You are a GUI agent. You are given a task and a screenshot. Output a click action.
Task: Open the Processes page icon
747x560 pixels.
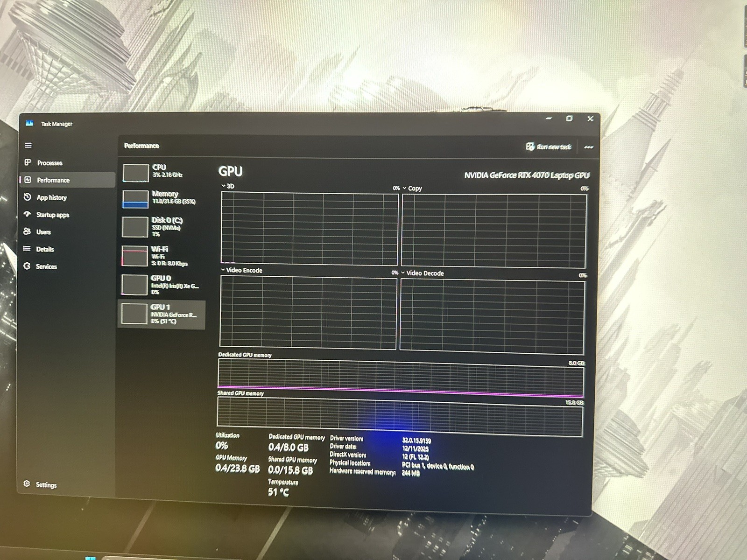coord(28,162)
